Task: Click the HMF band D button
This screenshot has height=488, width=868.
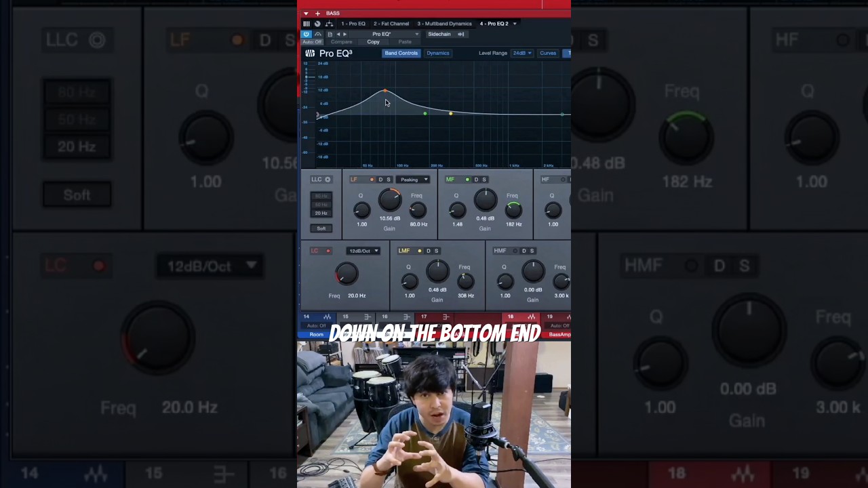Action: point(524,251)
